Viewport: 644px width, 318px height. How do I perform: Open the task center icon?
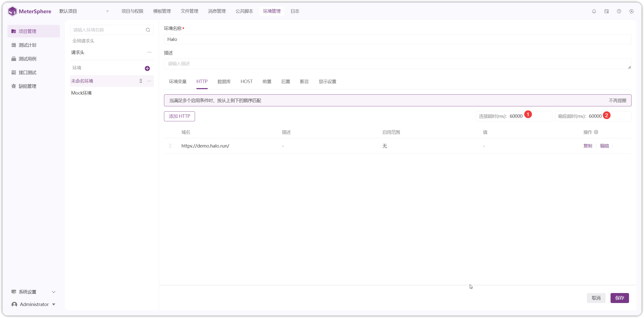(607, 11)
